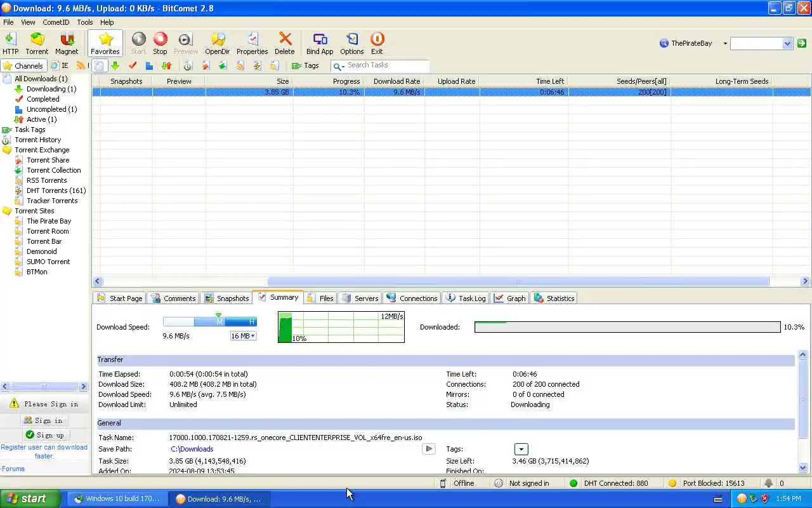Select DHT Torrents (161) in sidebar

(56, 190)
